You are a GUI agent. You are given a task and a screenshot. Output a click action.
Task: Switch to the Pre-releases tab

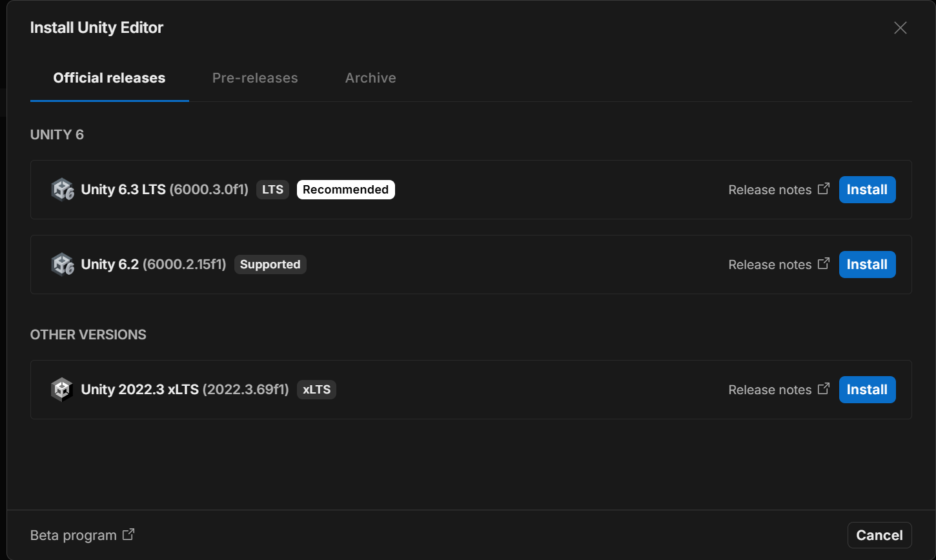(255, 78)
